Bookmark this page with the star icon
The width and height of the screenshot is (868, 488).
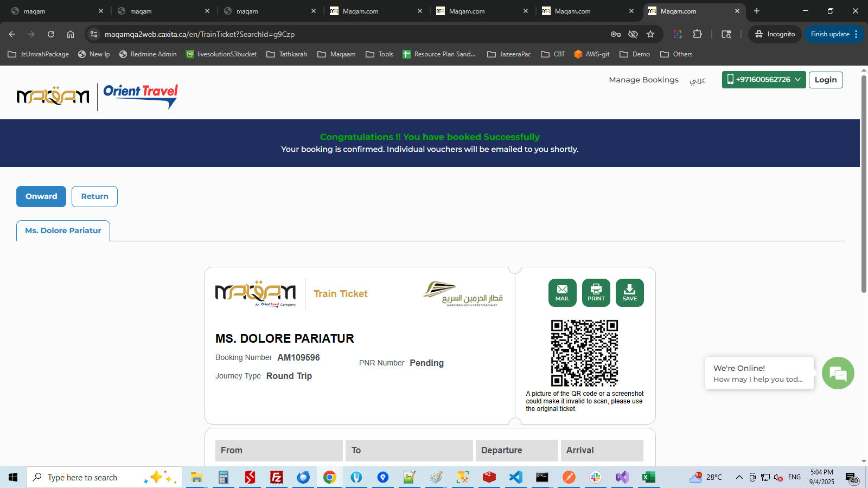click(650, 34)
